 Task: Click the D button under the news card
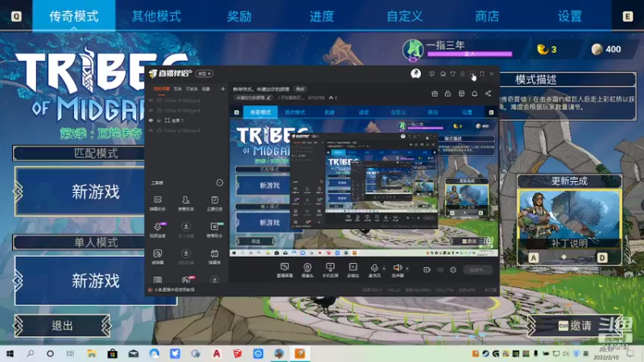coord(602,257)
